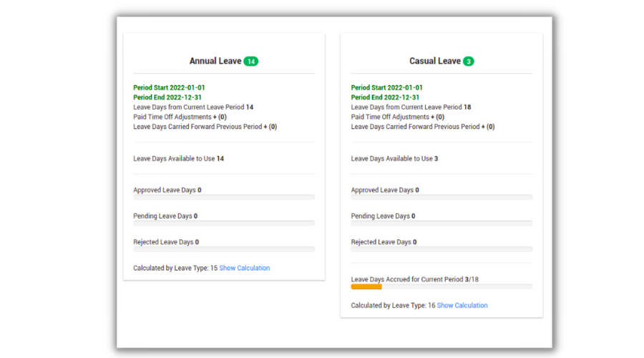Viewport: 644px width, 358px height.
Task: Click Paid Time Off Adjustments in Annual Leave
Action: point(180,117)
